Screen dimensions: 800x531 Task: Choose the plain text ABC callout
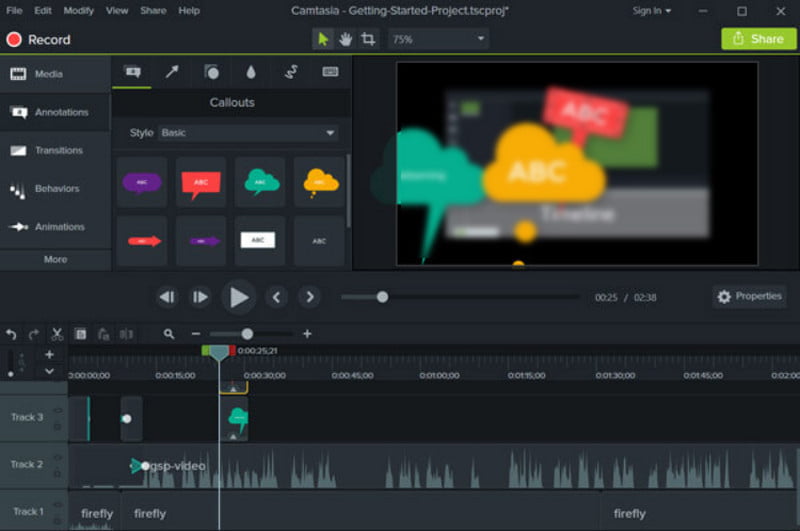click(x=319, y=241)
